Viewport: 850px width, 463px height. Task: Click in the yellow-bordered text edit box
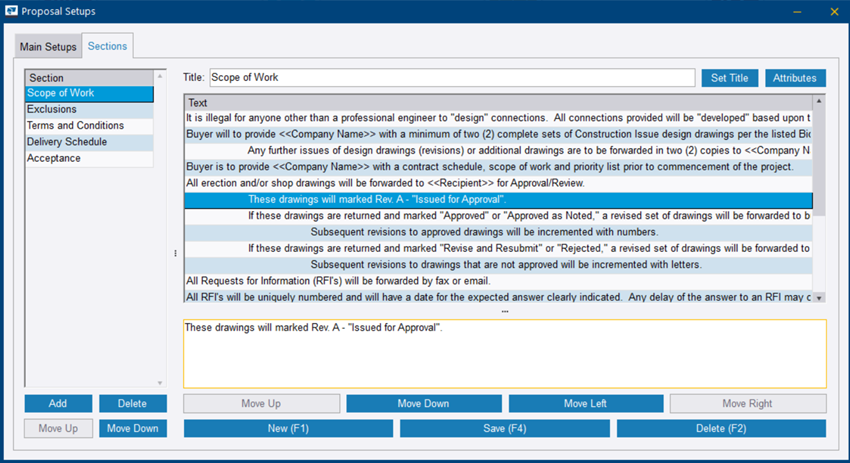(x=505, y=353)
